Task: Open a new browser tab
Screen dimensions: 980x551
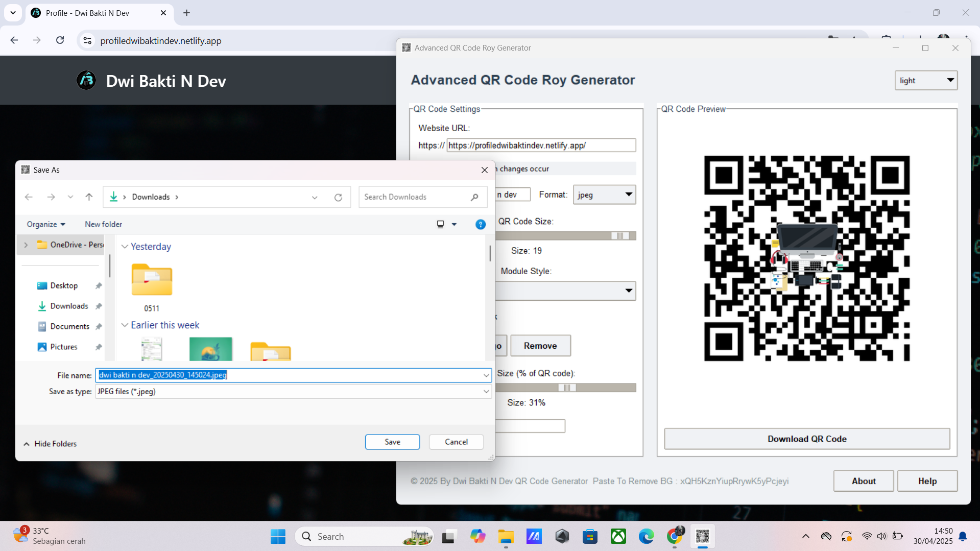Action: click(x=187, y=13)
